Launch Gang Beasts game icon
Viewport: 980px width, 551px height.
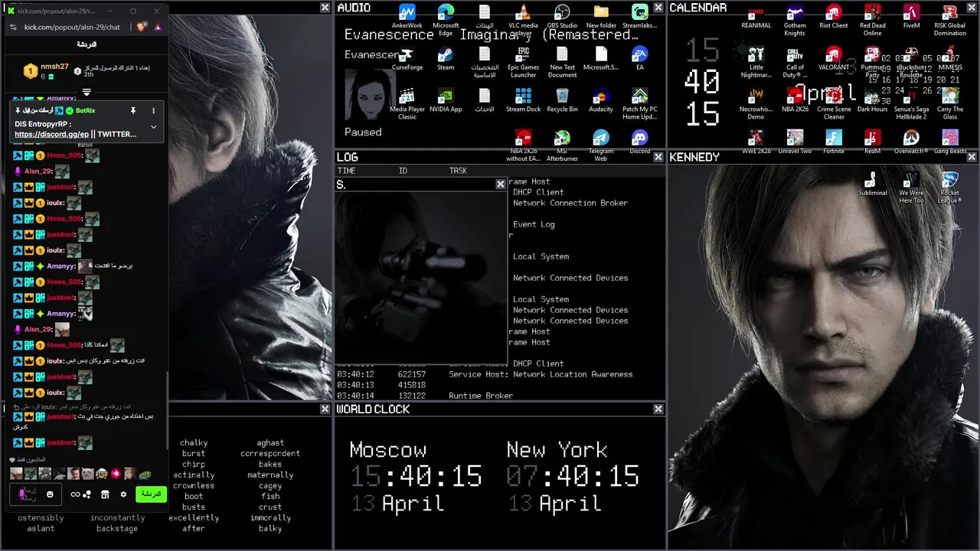950,142
